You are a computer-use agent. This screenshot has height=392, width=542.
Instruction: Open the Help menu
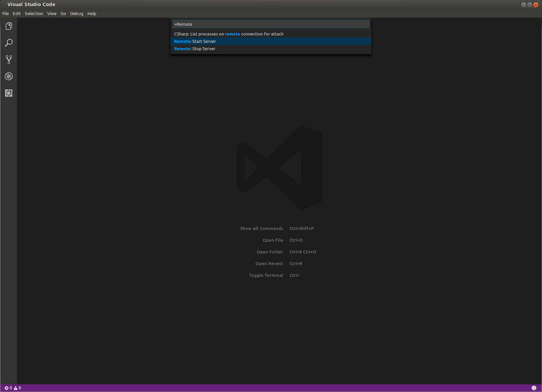[92, 14]
